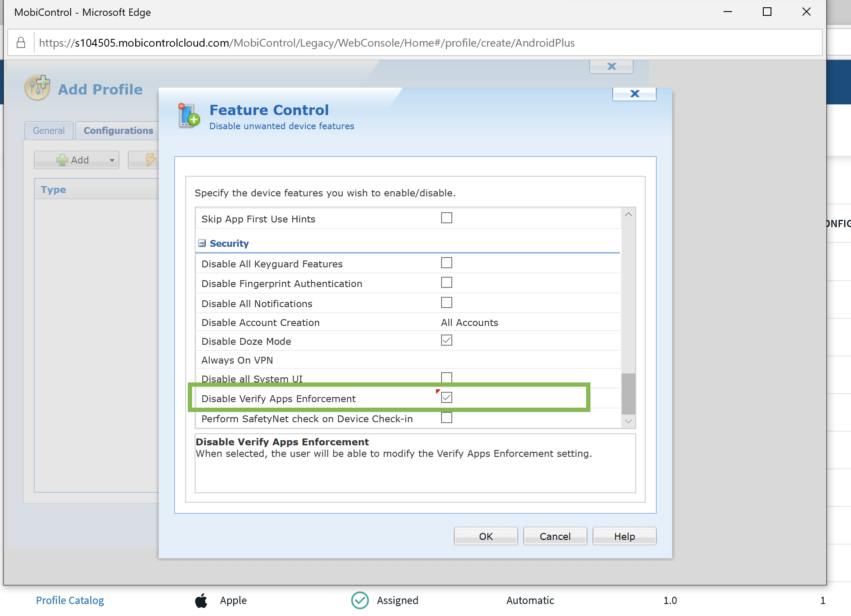This screenshot has width=851, height=616.
Task: Click the feature list scroll up arrow
Action: pyautogui.click(x=628, y=214)
